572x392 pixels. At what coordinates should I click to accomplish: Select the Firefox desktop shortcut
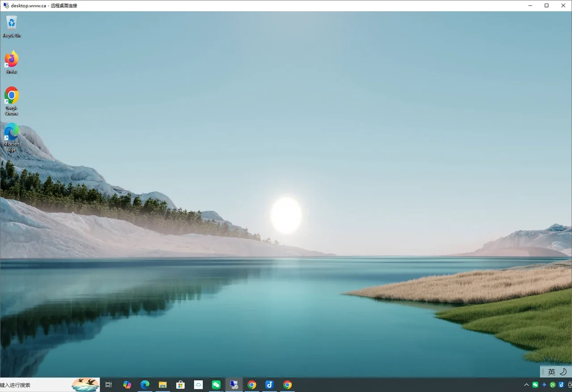pos(12,63)
